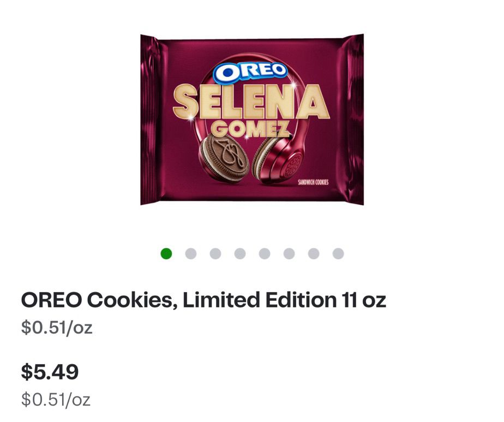Click the $0.51/oz text below the title

(56, 328)
